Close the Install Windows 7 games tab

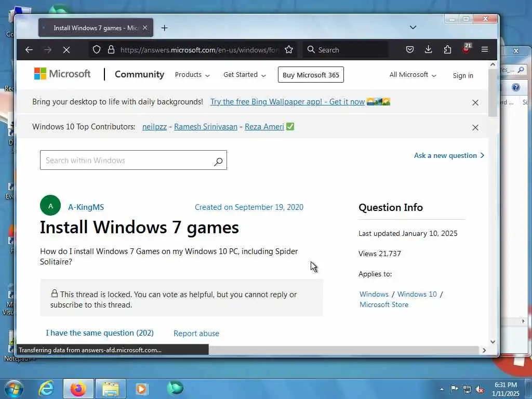[145, 28]
